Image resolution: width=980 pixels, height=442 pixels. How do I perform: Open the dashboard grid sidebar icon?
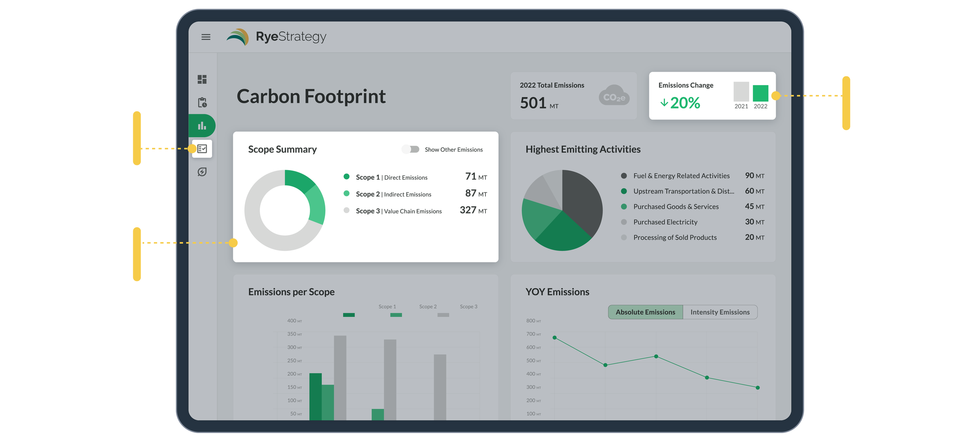tap(202, 80)
